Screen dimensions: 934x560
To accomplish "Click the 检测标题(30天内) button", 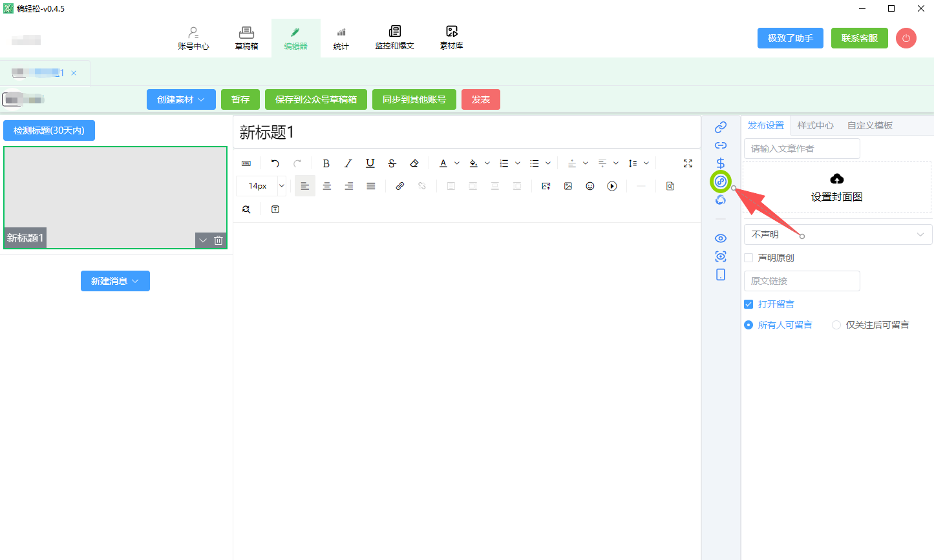I will point(49,130).
